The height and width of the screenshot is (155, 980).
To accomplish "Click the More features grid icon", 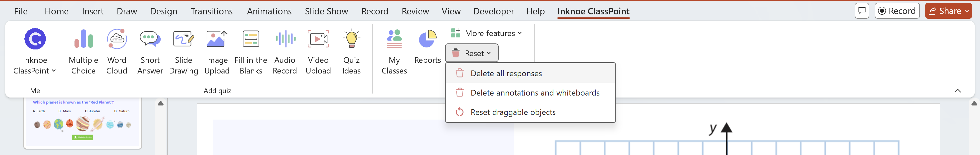I will (455, 33).
